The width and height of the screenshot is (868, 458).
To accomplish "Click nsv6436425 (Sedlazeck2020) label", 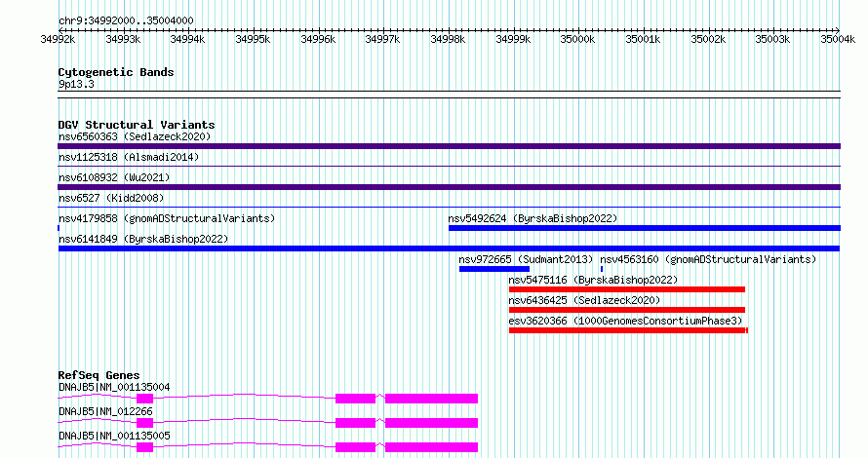I will tap(584, 300).
